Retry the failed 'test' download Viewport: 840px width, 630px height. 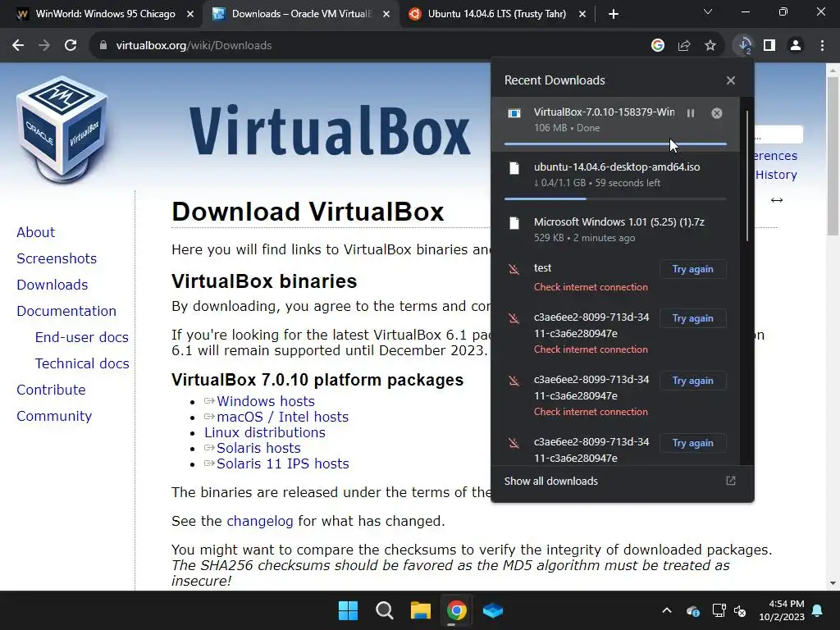coord(692,269)
